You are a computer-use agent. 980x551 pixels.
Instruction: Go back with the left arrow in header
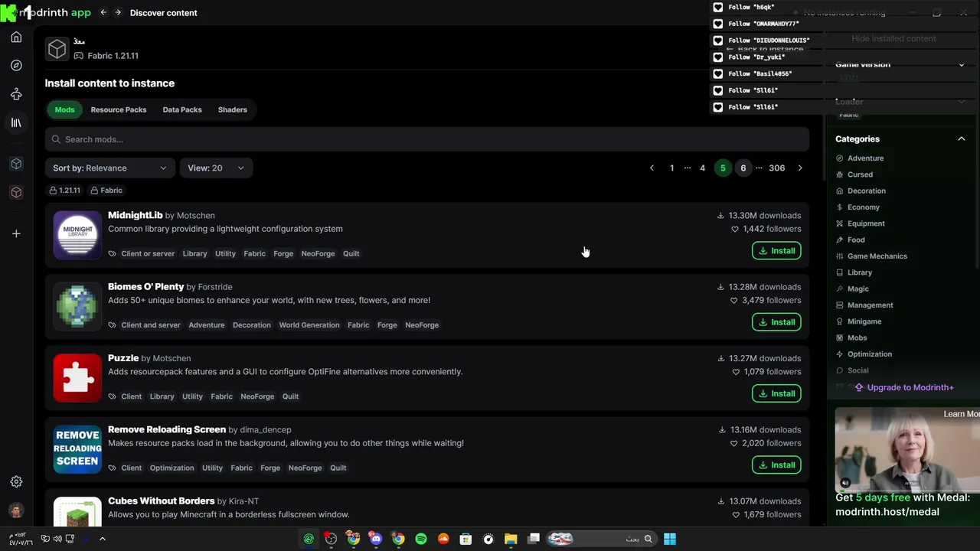click(x=103, y=12)
